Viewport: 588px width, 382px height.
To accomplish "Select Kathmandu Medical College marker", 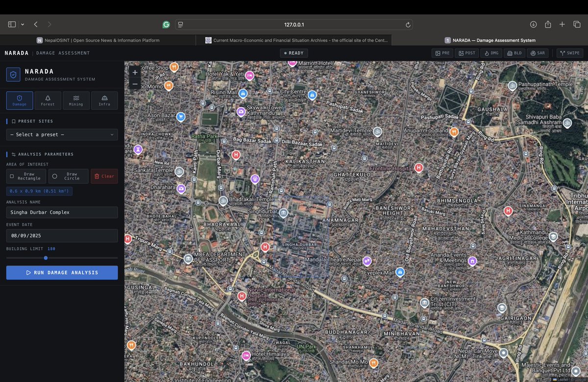I will point(553,236).
